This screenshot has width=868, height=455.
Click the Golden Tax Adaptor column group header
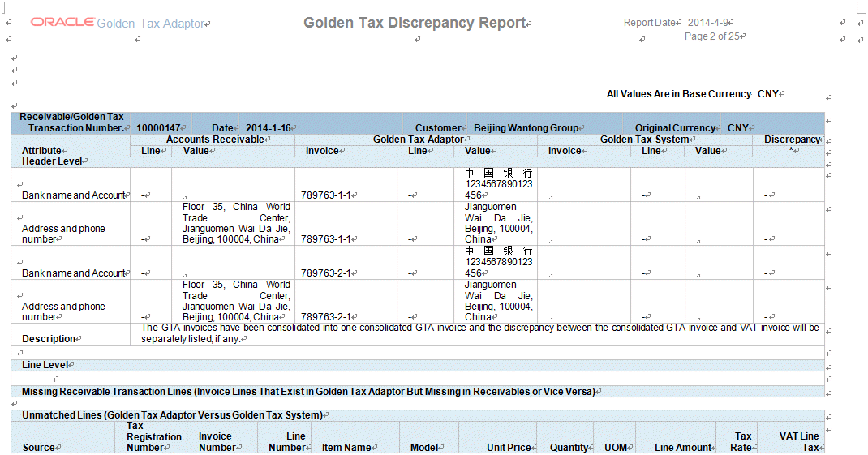coord(419,140)
